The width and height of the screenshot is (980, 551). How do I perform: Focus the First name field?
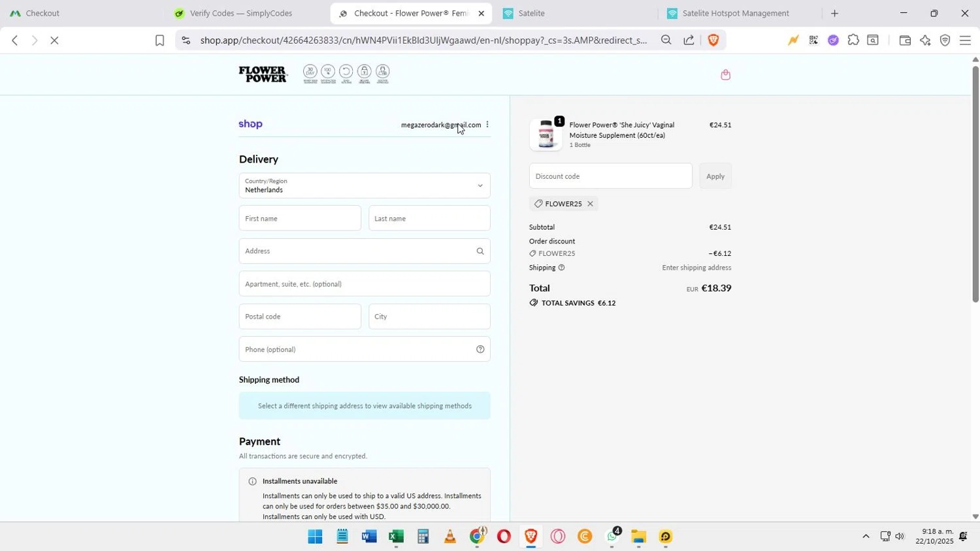pyautogui.click(x=300, y=218)
